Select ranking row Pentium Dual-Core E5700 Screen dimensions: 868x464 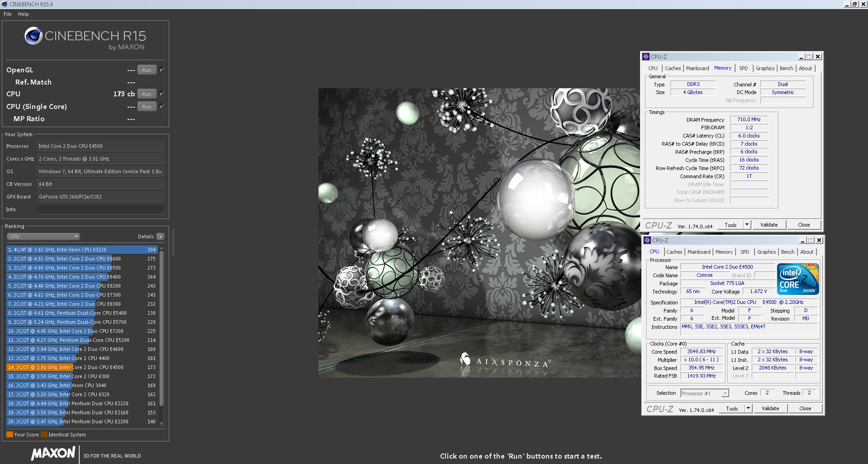[x=82, y=322]
